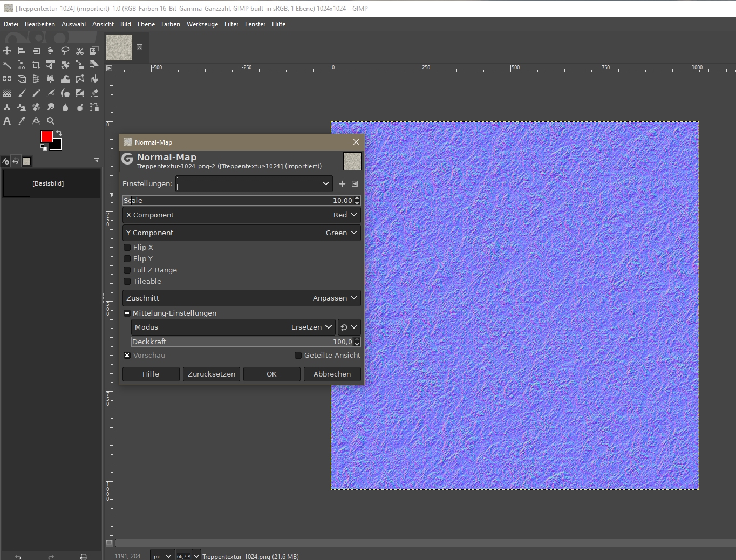Toggle Quick Mask at canvas bottom-left corner
This screenshot has height=560, width=736.
[x=109, y=543]
